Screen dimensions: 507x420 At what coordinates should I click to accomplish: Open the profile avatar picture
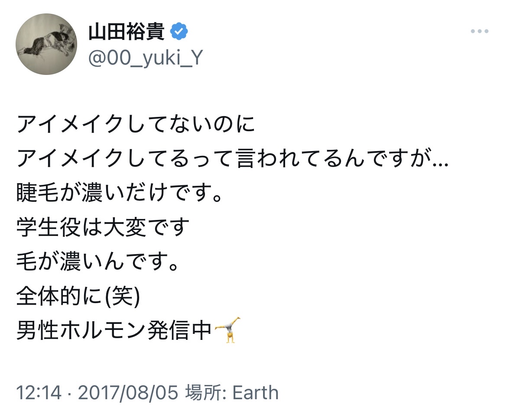46,44
